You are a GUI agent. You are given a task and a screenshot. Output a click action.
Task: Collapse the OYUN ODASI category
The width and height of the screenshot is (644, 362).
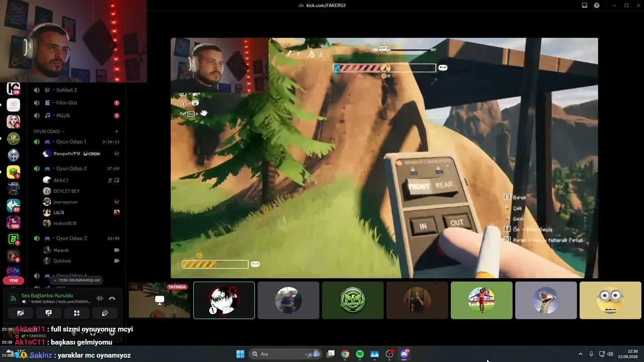[49, 131]
